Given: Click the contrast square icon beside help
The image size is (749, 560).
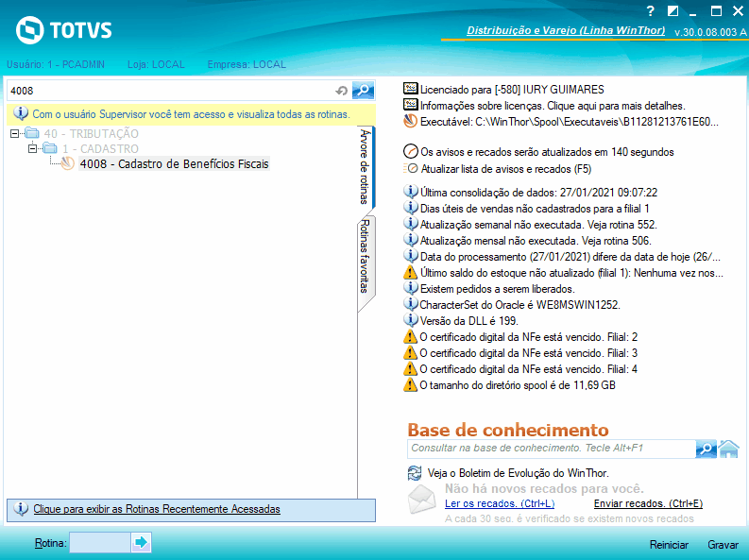Looking at the screenshot, I should tap(672, 11).
